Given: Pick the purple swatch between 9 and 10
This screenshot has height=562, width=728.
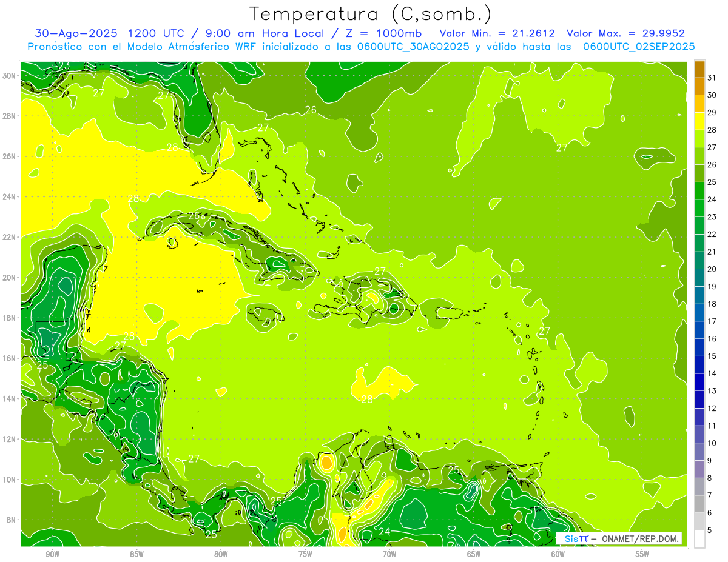Looking at the screenshot, I should [699, 452].
